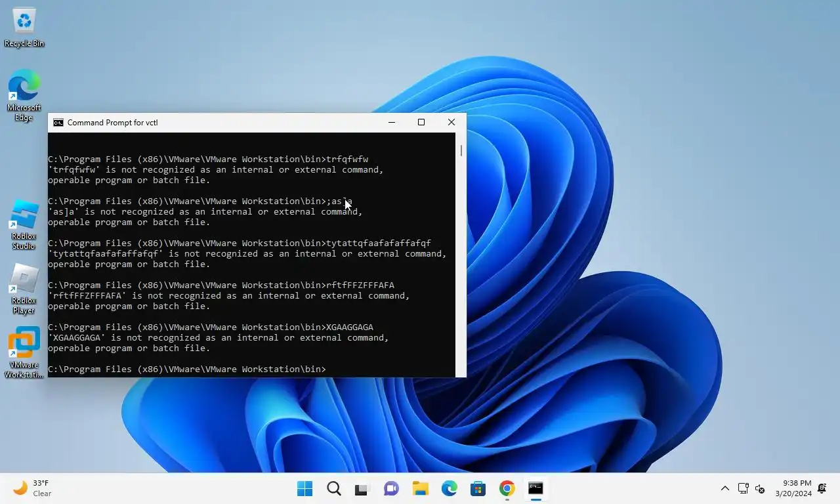Click the command line with 'trfqfwfw' typed
840x504 pixels.
208,159
